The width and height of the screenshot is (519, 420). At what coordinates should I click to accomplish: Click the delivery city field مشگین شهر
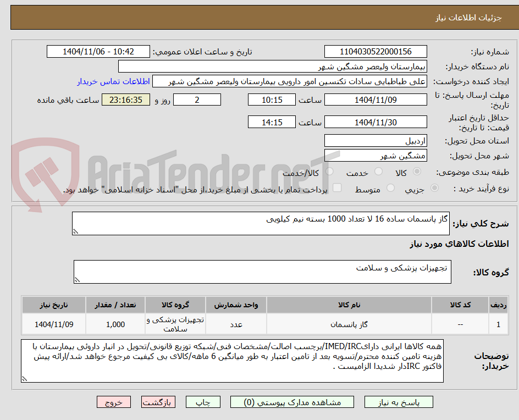tap(376, 156)
